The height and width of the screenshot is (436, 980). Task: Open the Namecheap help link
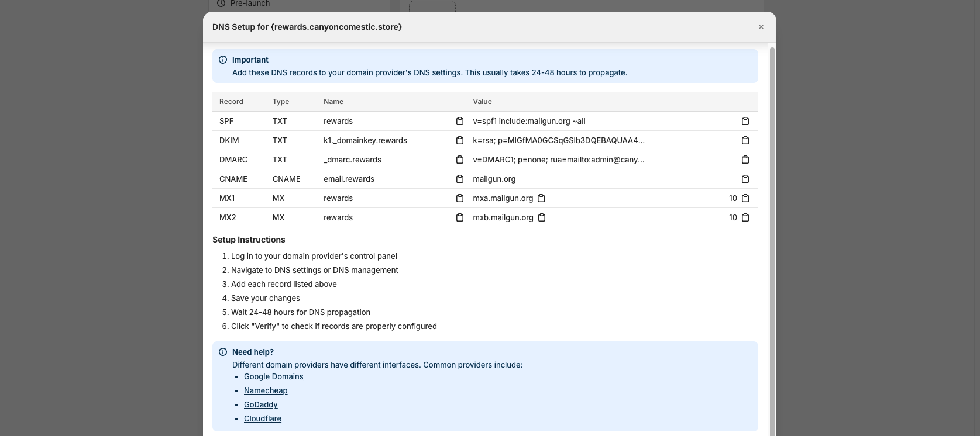[x=266, y=390]
